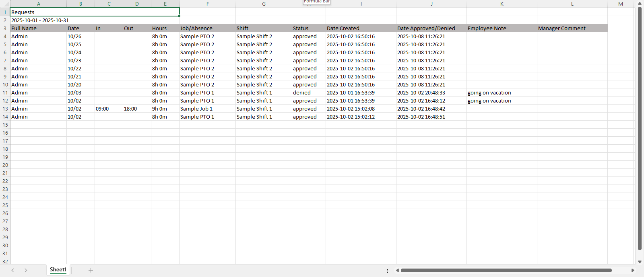This screenshot has height=277, width=644.
Task: Click the three-dot tab bar resize handle
Action: (x=388, y=271)
